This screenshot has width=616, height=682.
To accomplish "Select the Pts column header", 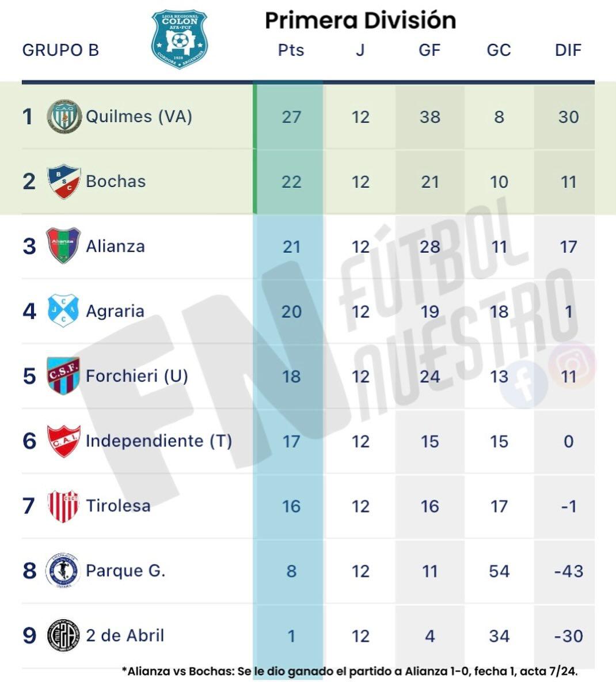I will 291,50.
